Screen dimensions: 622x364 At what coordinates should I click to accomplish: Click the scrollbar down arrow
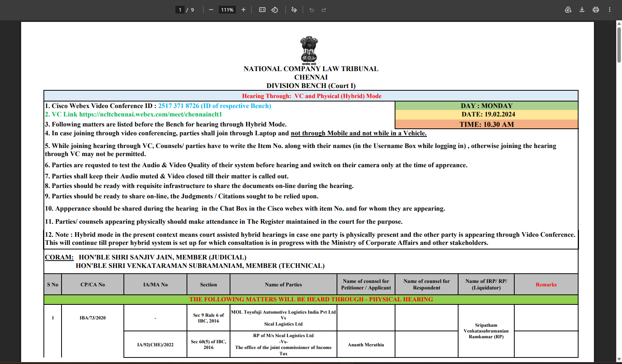pos(619,360)
